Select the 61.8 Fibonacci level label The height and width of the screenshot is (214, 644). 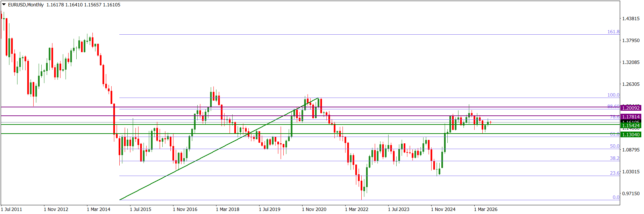coord(614,134)
